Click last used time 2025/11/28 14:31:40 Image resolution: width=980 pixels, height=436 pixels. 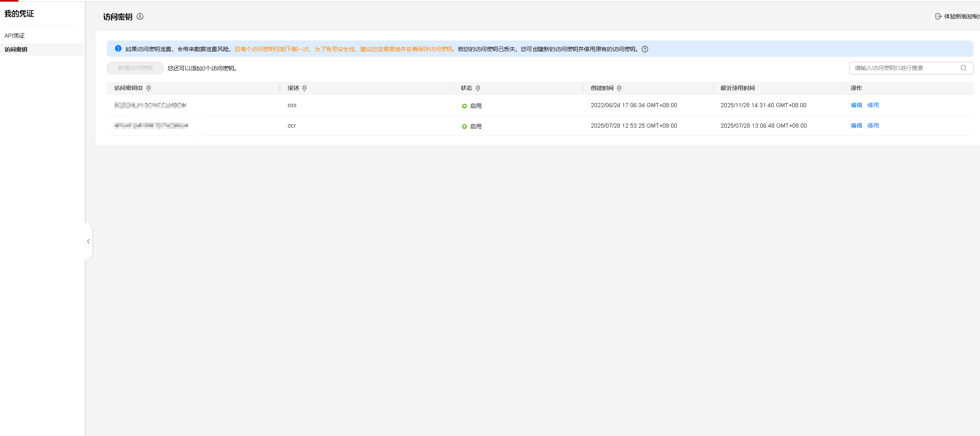click(x=764, y=105)
